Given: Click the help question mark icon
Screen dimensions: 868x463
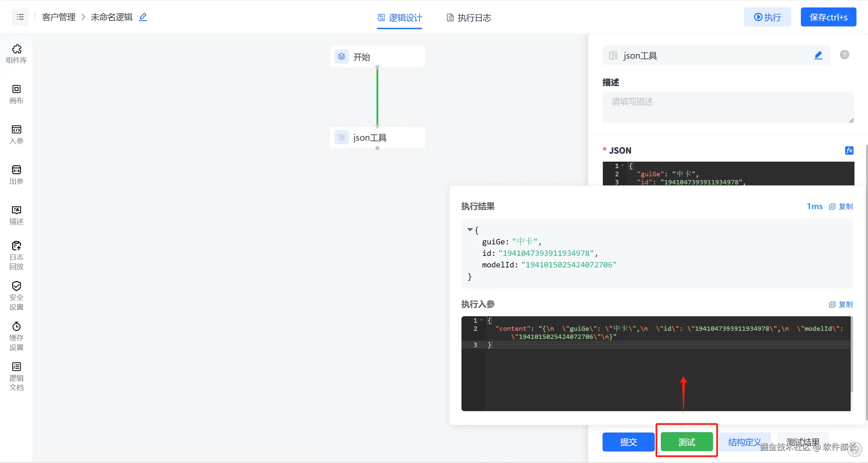Looking at the screenshot, I should pos(844,55).
